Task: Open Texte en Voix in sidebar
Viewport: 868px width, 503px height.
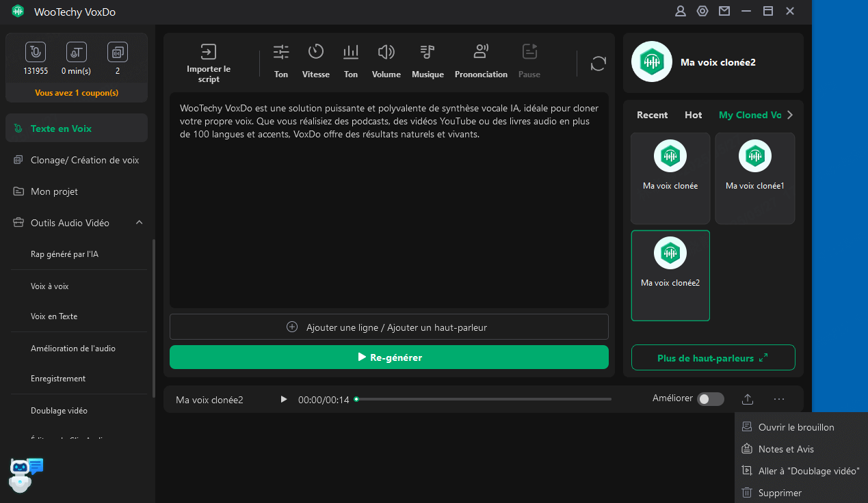Action: click(x=77, y=128)
